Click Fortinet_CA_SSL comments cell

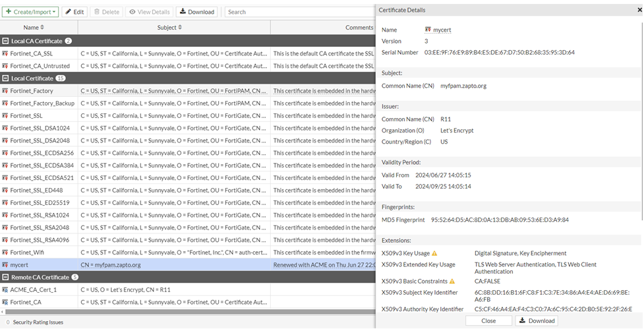(x=323, y=53)
